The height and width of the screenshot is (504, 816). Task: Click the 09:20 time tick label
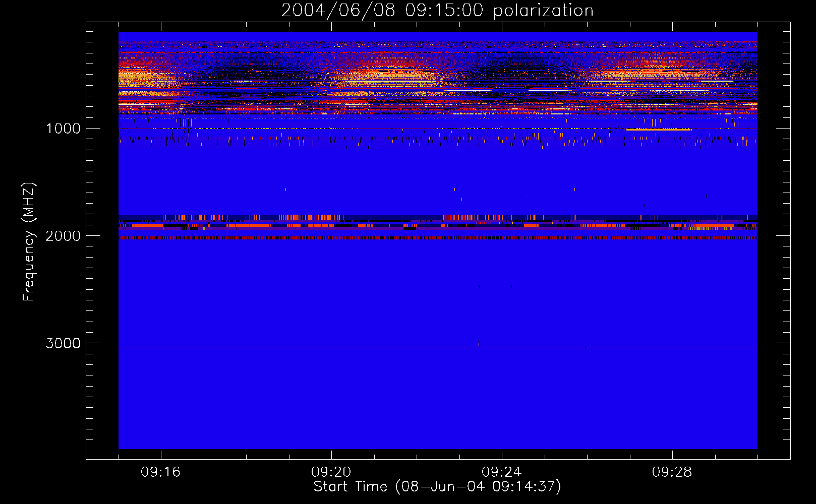tap(331, 472)
